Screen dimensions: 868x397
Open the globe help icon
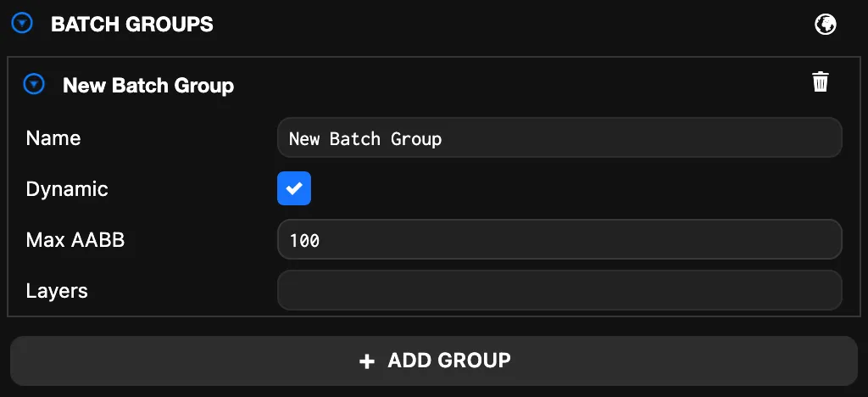(825, 25)
